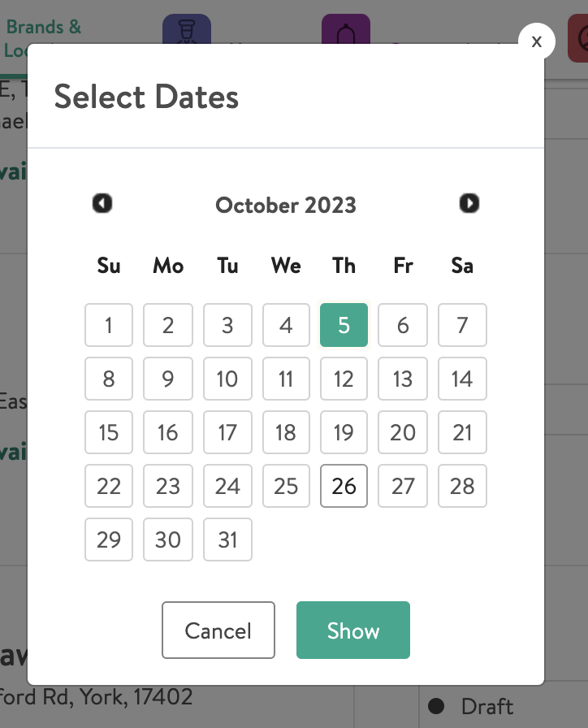Toggle selection of October 26

click(344, 485)
